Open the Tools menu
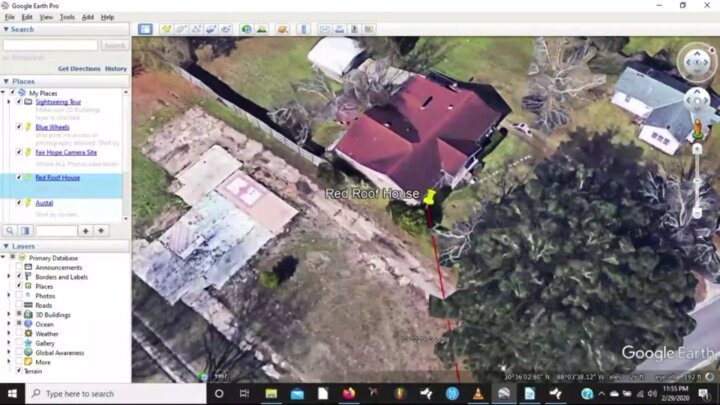This screenshot has width=720, height=405. coord(67,17)
